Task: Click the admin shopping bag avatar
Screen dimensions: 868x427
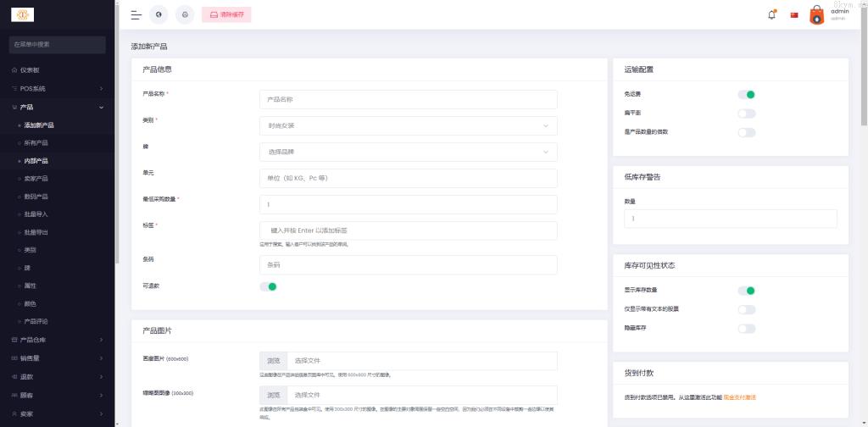Action: [x=816, y=14]
